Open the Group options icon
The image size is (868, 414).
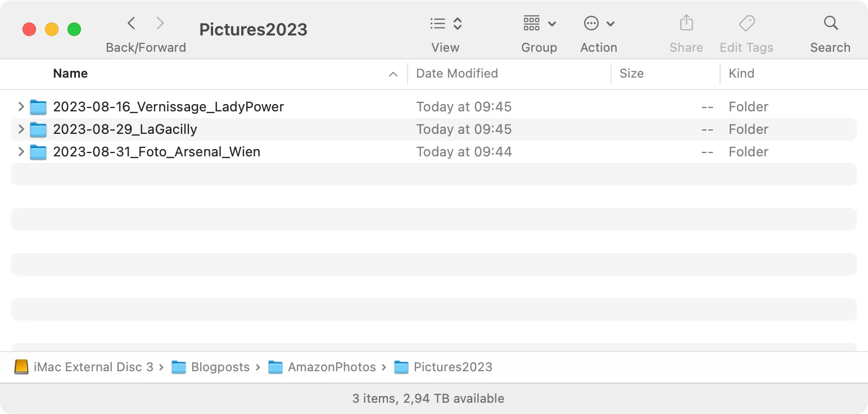click(x=531, y=23)
